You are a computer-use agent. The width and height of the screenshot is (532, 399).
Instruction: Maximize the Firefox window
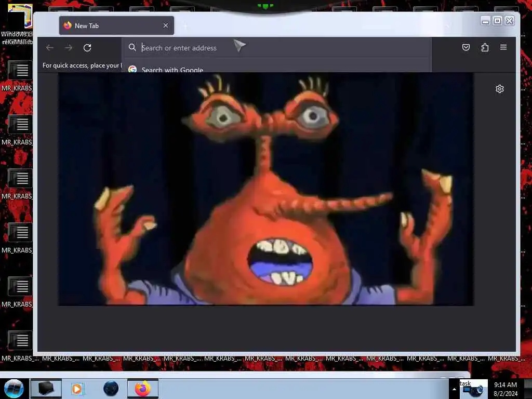point(497,21)
